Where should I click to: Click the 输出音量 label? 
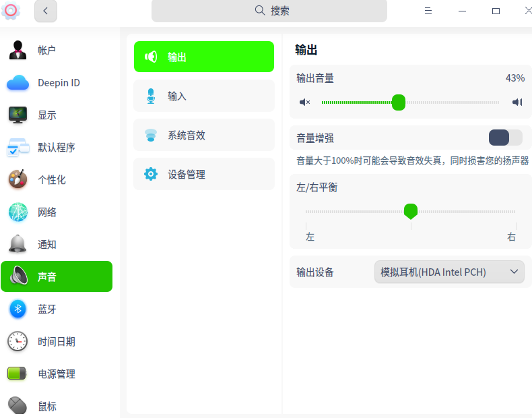[x=315, y=78]
